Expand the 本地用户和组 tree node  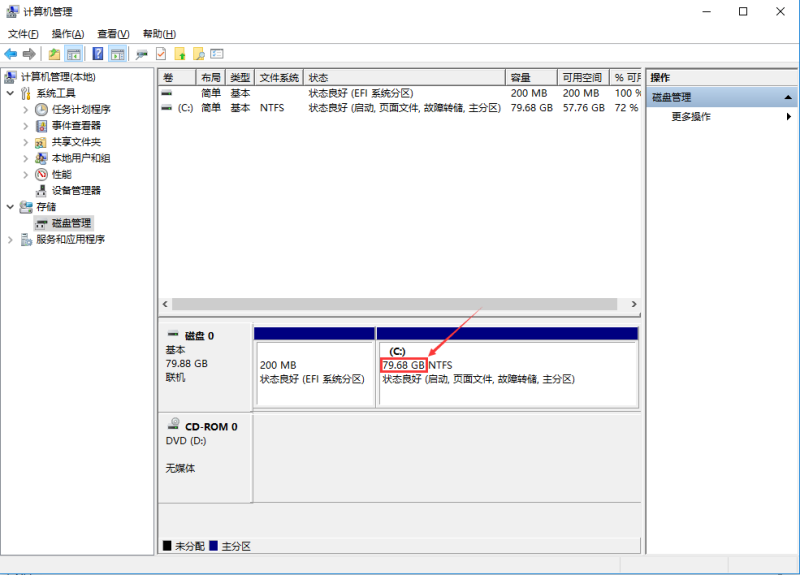click(x=26, y=158)
